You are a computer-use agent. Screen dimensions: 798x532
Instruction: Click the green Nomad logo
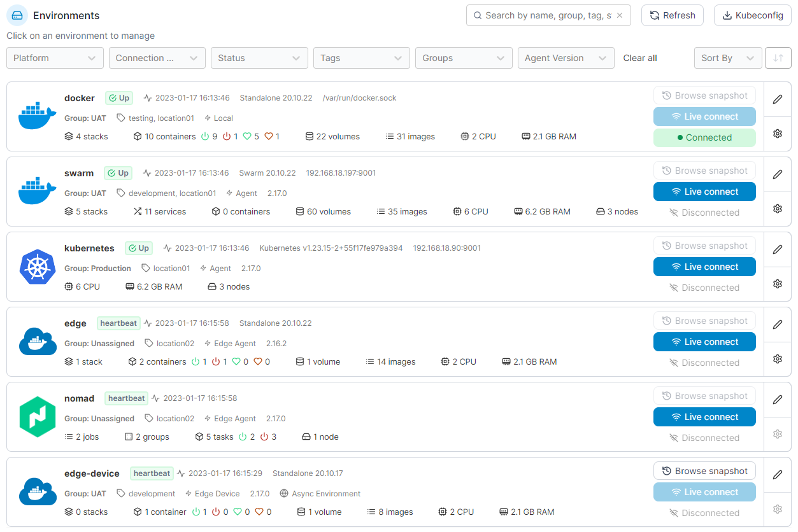[38, 417]
